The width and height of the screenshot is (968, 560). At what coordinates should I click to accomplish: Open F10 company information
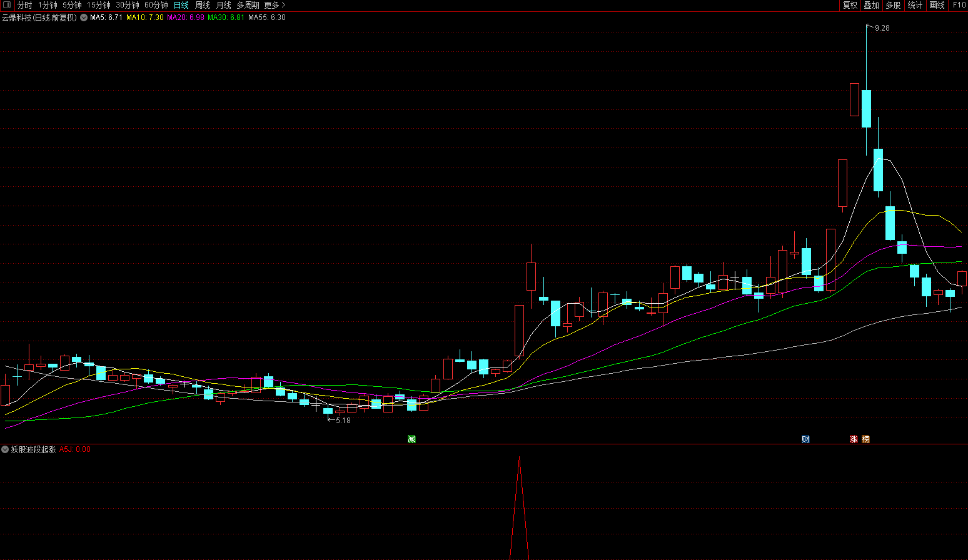pyautogui.click(x=959, y=5)
